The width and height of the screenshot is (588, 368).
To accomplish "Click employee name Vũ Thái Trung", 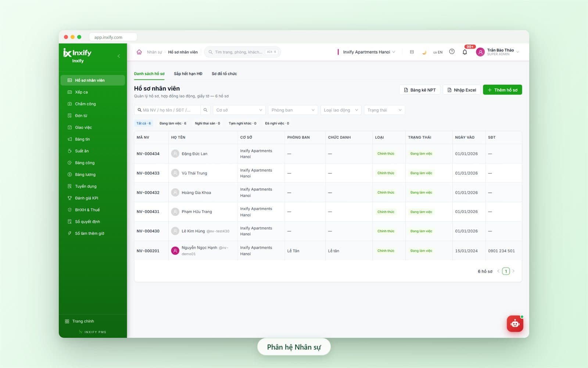I will coord(194,173).
